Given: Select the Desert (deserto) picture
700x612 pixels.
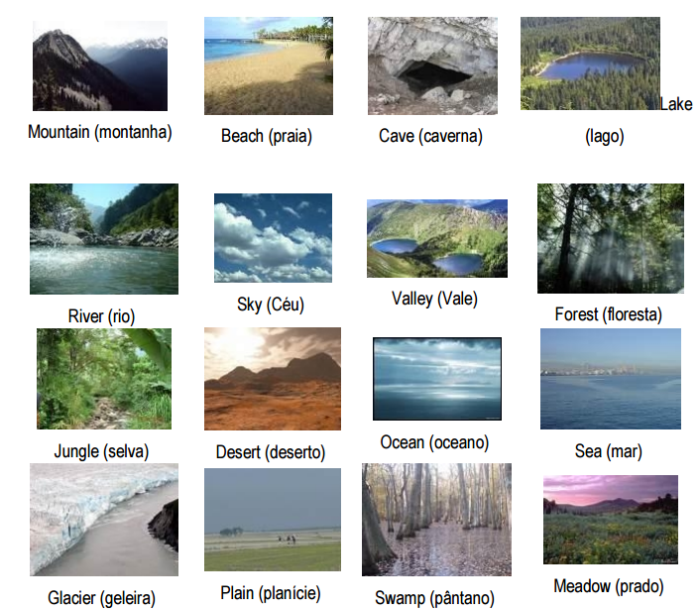Looking at the screenshot, I should coord(273,379).
